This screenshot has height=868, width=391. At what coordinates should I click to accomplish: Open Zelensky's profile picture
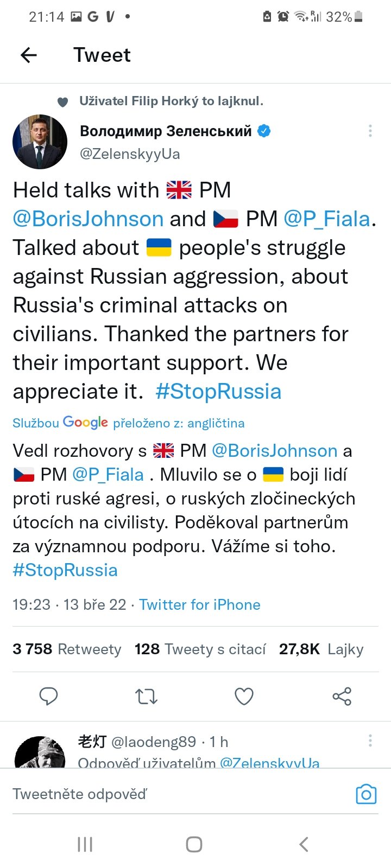coord(40,142)
